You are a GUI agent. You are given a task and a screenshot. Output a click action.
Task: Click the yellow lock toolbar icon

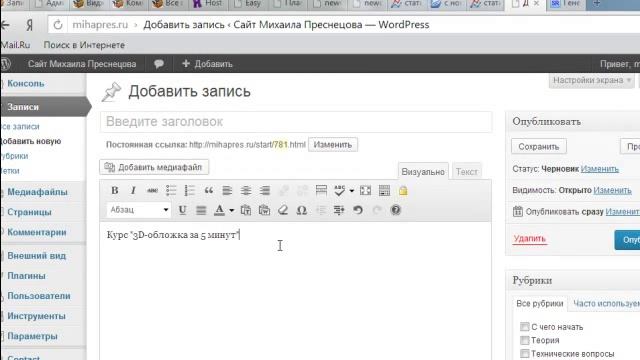pos(403,191)
